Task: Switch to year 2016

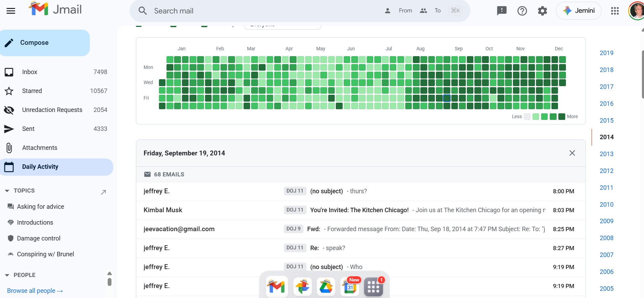Action: click(x=606, y=104)
